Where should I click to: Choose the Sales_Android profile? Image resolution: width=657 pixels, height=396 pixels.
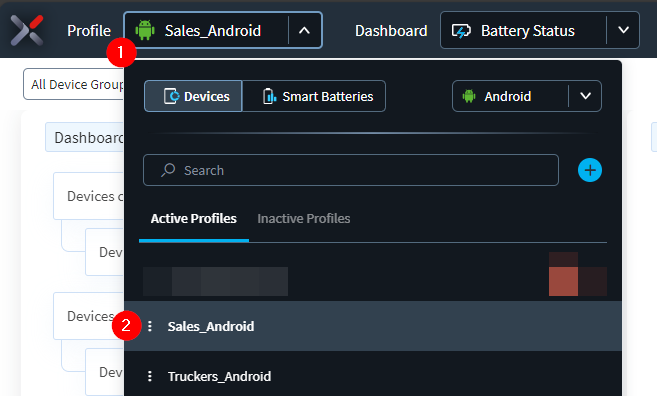click(373, 326)
